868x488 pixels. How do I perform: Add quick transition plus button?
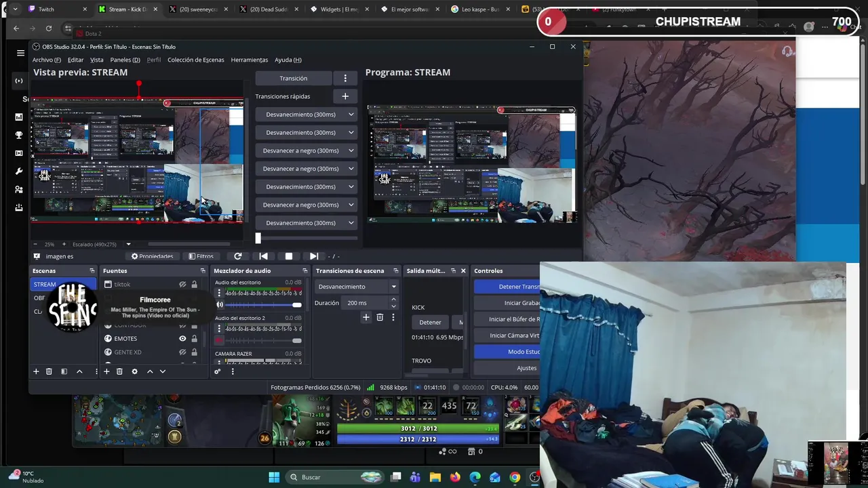(x=345, y=96)
